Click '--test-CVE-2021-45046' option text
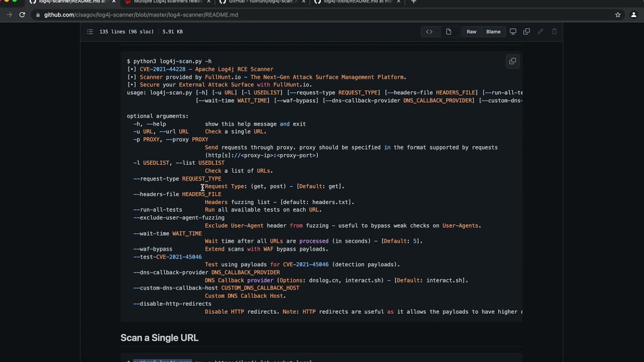 coord(168,257)
